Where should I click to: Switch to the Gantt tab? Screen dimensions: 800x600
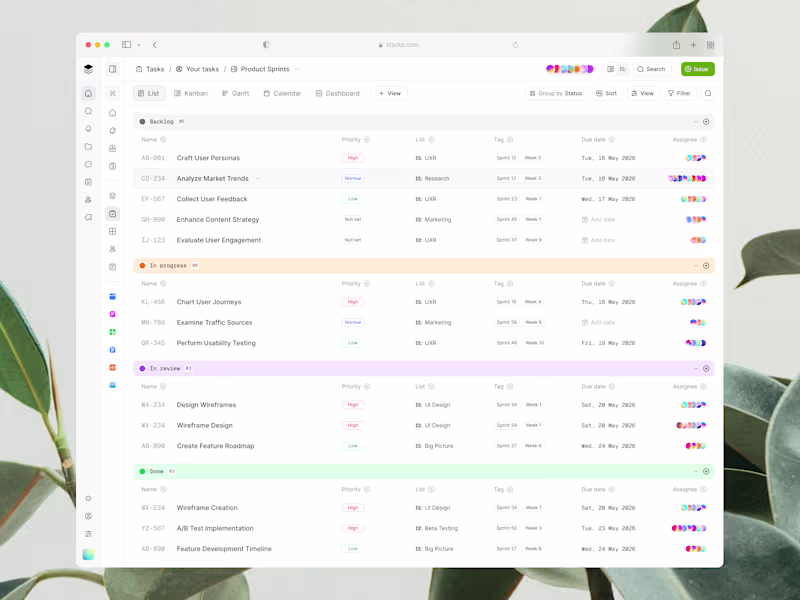pos(236,93)
